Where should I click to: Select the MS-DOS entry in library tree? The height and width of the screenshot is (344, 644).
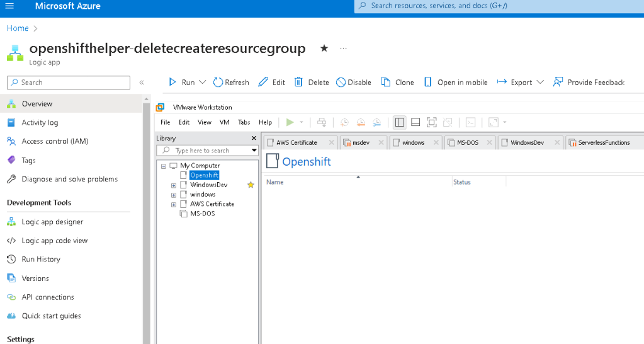coord(203,214)
